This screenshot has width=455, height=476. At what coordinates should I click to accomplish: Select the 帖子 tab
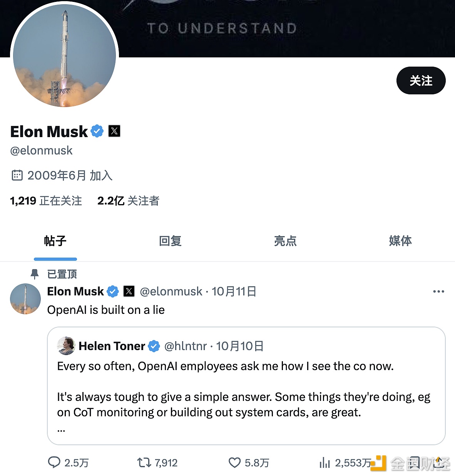coord(55,241)
